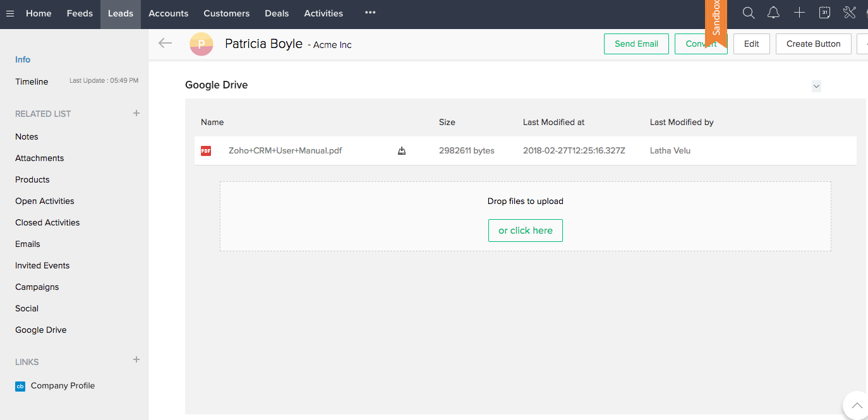Open the setup tools icon
868x420 pixels.
pyautogui.click(x=849, y=13)
